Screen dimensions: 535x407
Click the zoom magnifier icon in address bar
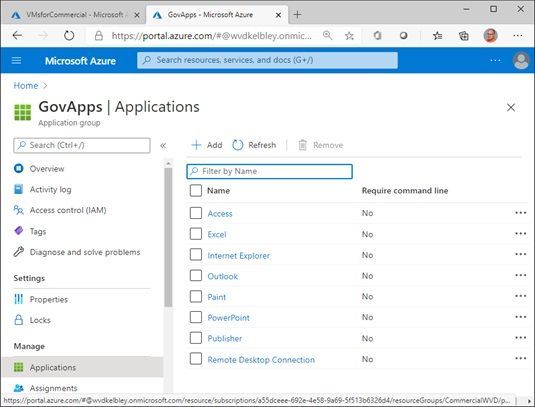[x=328, y=35]
